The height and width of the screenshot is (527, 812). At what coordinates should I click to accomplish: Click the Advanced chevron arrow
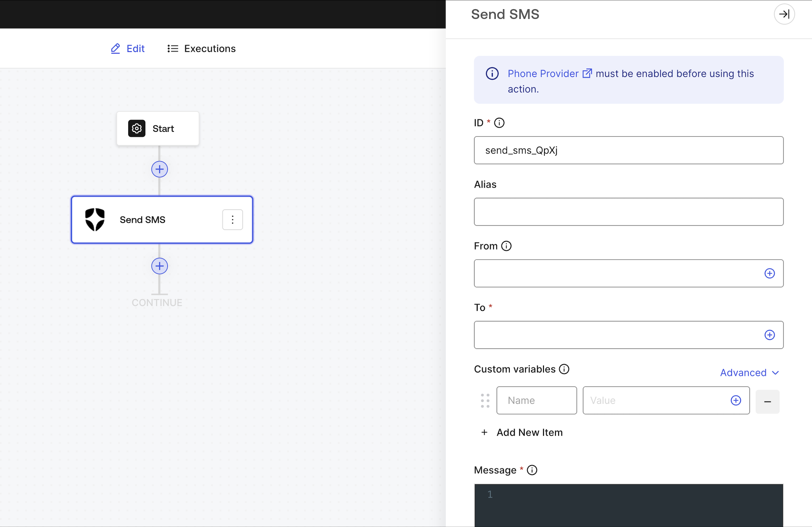[775, 373]
